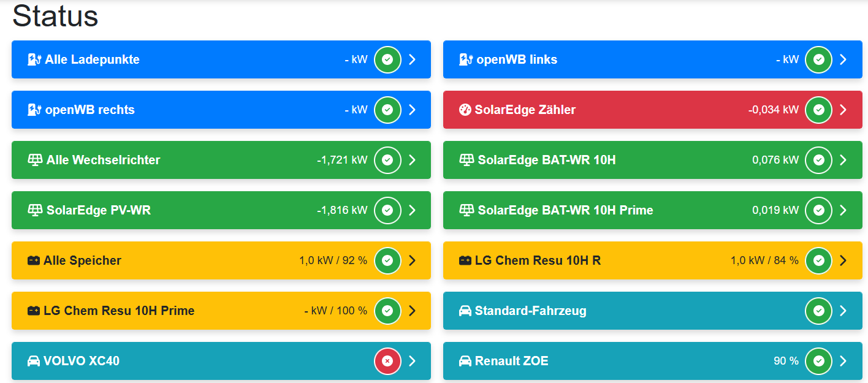Click the Status page heading
Image resolution: width=868 pixels, height=383 pixels.
point(55,16)
